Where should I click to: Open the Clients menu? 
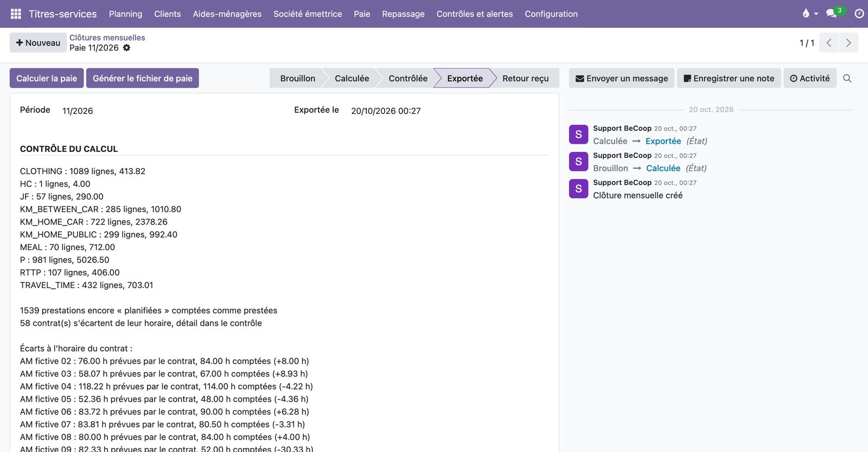tap(167, 14)
